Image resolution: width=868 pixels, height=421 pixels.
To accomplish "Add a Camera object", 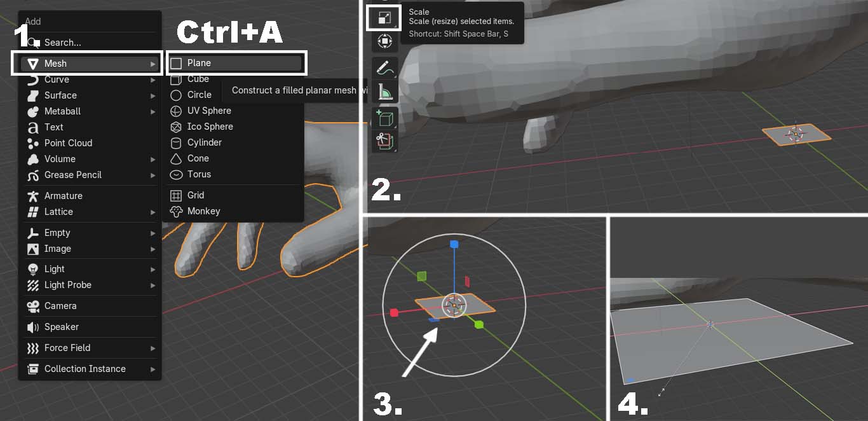I will [60, 306].
